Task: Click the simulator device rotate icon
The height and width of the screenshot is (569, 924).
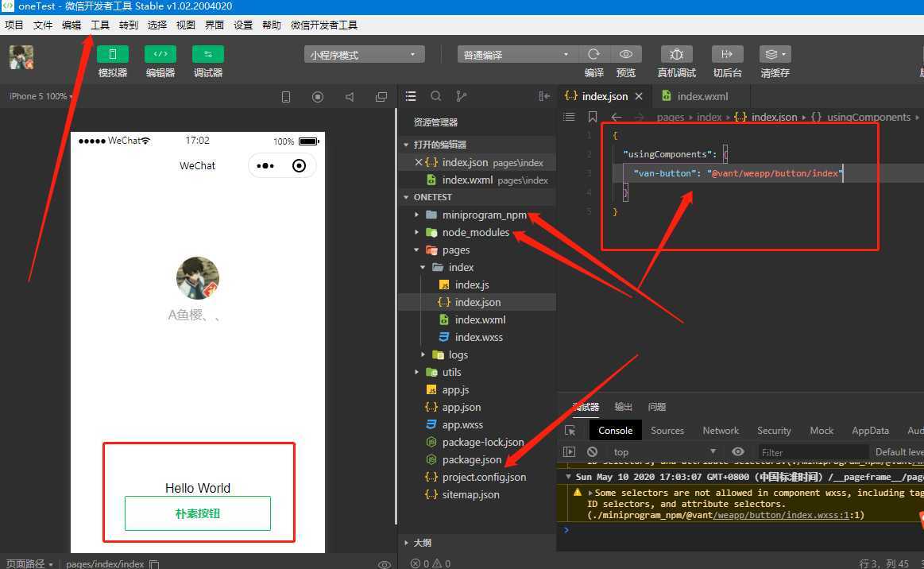Action: click(286, 97)
